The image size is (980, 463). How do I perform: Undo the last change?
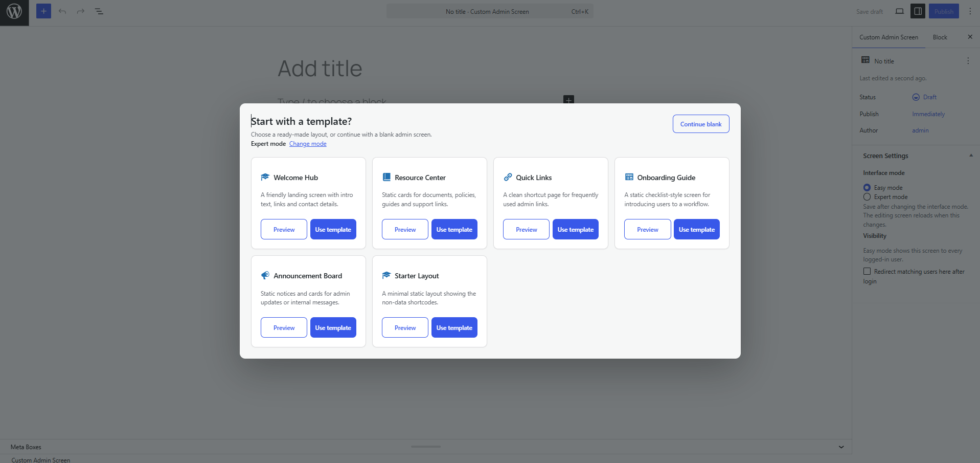click(x=62, y=11)
